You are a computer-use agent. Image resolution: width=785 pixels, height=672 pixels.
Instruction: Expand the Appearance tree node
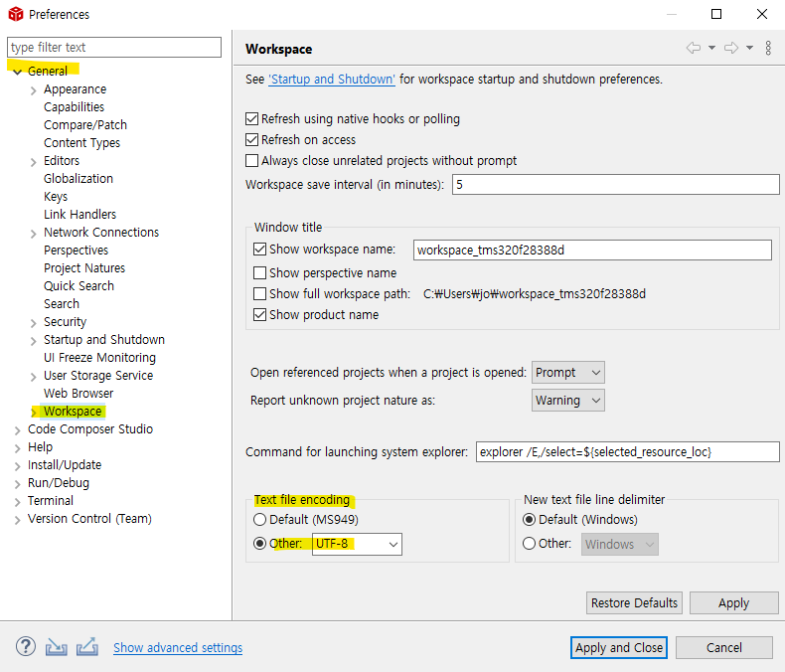(x=34, y=90)
